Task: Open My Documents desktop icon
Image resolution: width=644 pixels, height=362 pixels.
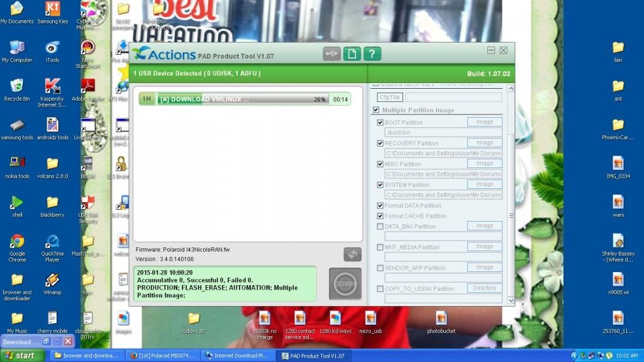Action: pyautogui.click(x=17, y=13)
